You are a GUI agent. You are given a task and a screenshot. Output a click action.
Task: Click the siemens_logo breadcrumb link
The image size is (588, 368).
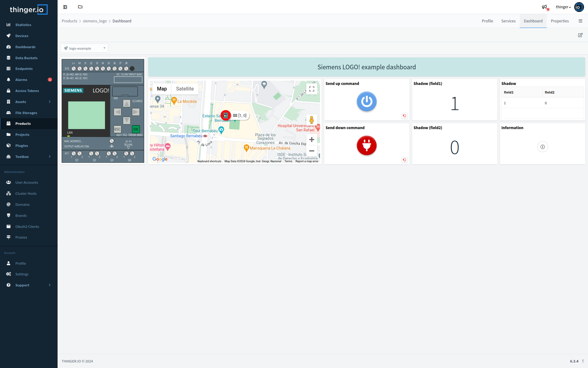point(95,21)
